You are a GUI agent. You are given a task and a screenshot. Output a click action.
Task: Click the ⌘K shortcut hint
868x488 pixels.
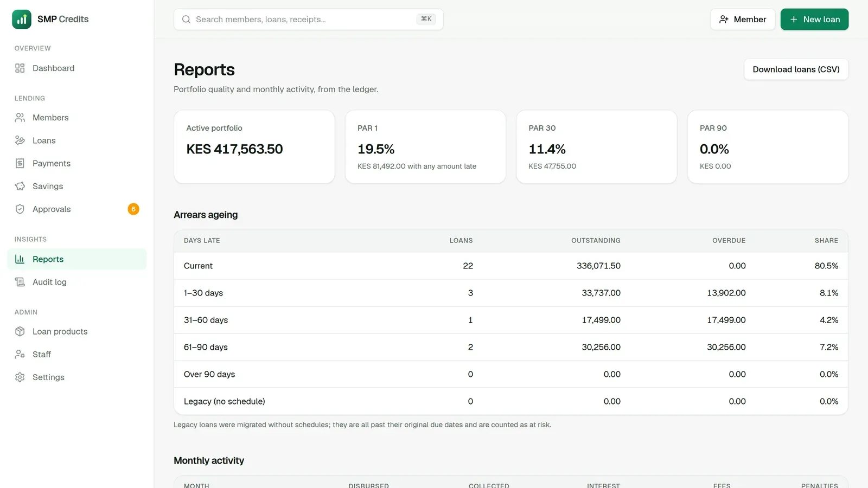(426, 19)
